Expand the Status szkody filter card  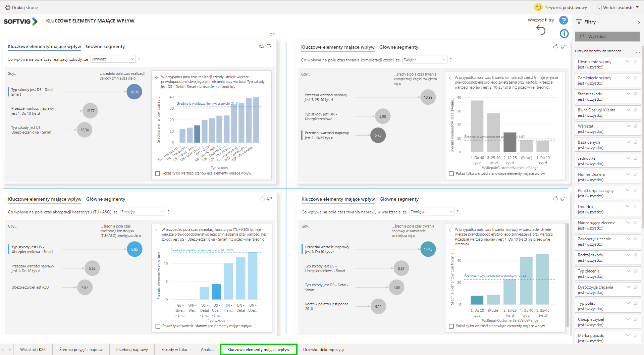[628, 94]
